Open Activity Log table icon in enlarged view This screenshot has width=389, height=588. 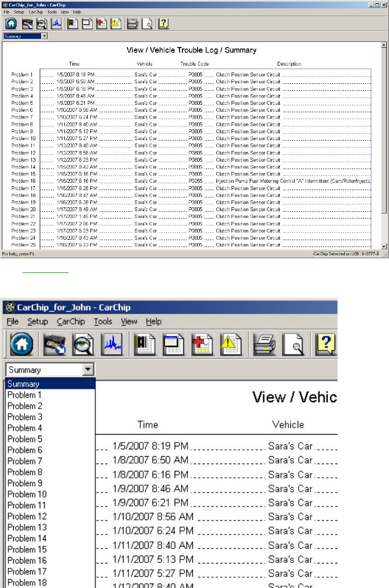click(175, 344)
